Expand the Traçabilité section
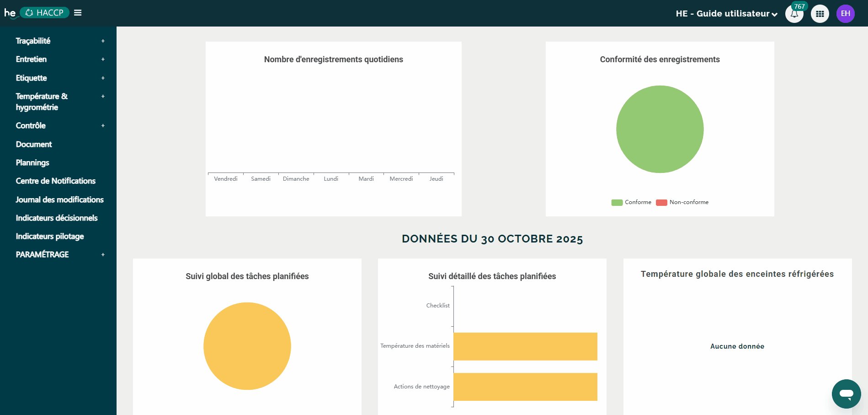The width and height of the screenshot is (868, 415). [34, 41]
